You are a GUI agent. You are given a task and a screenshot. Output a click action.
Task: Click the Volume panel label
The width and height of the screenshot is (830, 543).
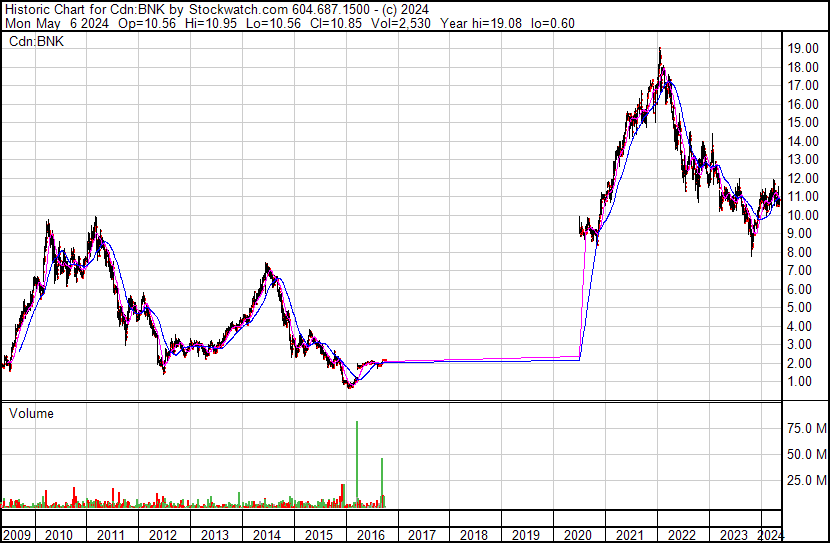[x=31, y=413]
